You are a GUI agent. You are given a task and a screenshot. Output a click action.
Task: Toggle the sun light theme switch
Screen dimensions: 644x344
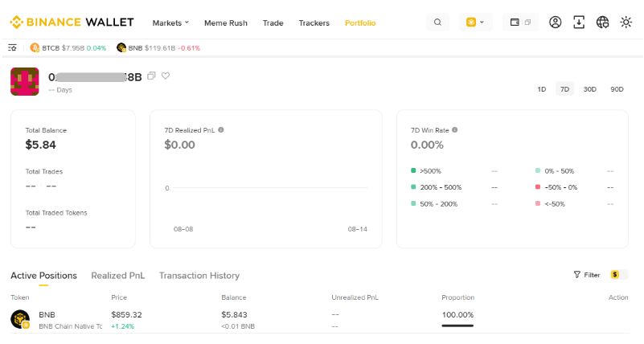coord(626,23)
